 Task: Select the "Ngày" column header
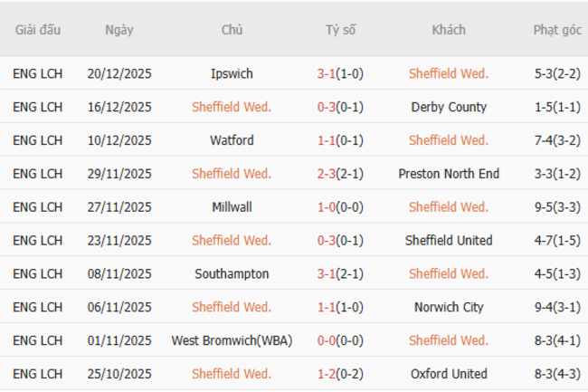click(119, 30)
